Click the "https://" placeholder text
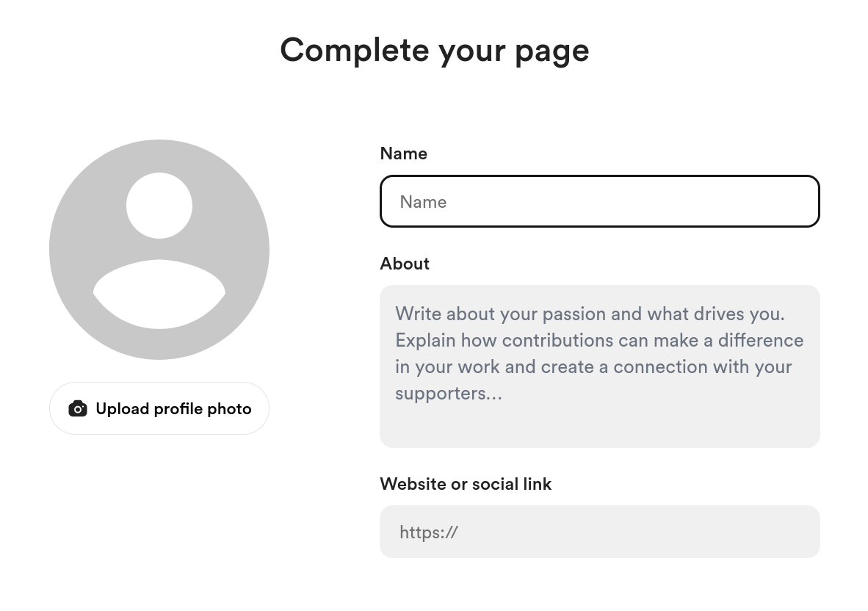This screenshot has height=611, width=868. (x=429, y=532)
